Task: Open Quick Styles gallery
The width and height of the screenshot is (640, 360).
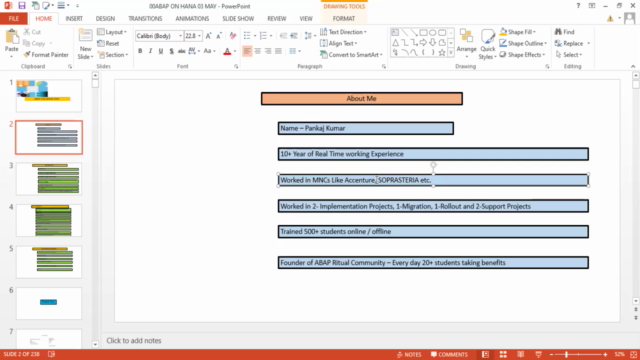Action: [487, 44]
